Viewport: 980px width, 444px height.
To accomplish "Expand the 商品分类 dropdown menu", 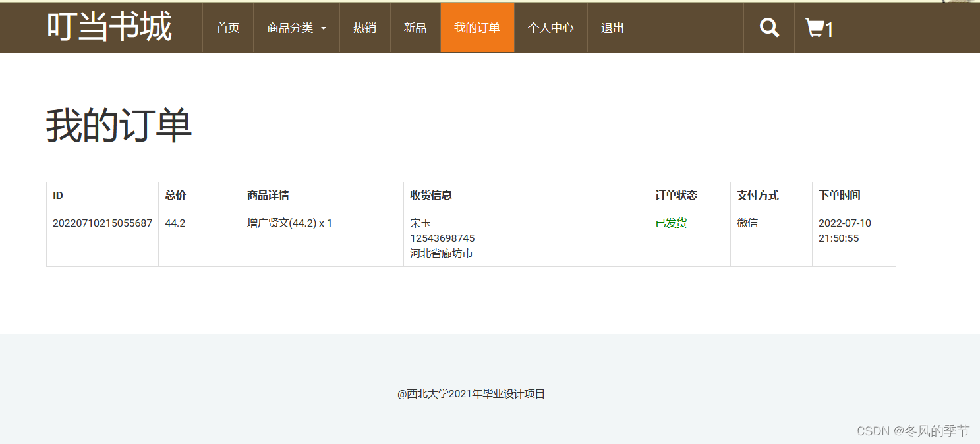I will pyautogui.click(x=297, y=28).
